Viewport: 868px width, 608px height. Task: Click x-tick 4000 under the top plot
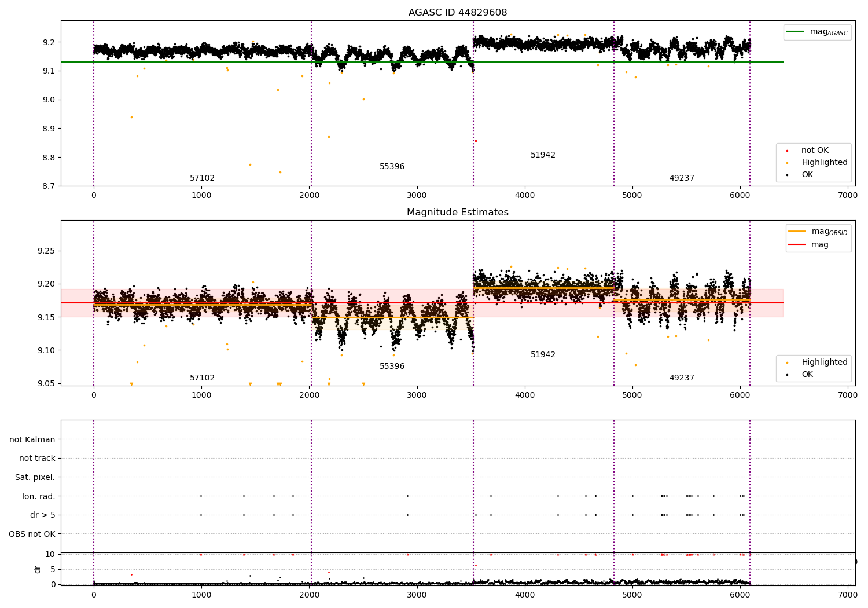(524, 196)
